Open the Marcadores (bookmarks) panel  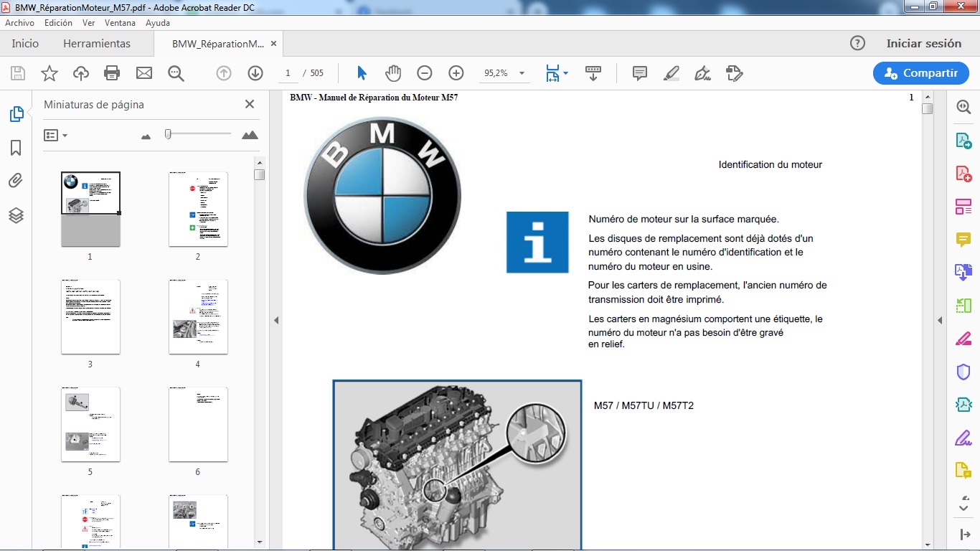tap(17, 147)
